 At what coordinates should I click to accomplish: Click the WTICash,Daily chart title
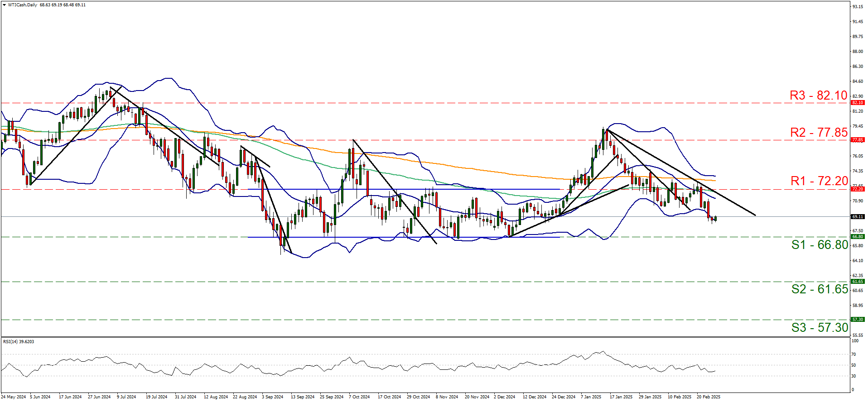pyautogui.click(x=23, y=5)
